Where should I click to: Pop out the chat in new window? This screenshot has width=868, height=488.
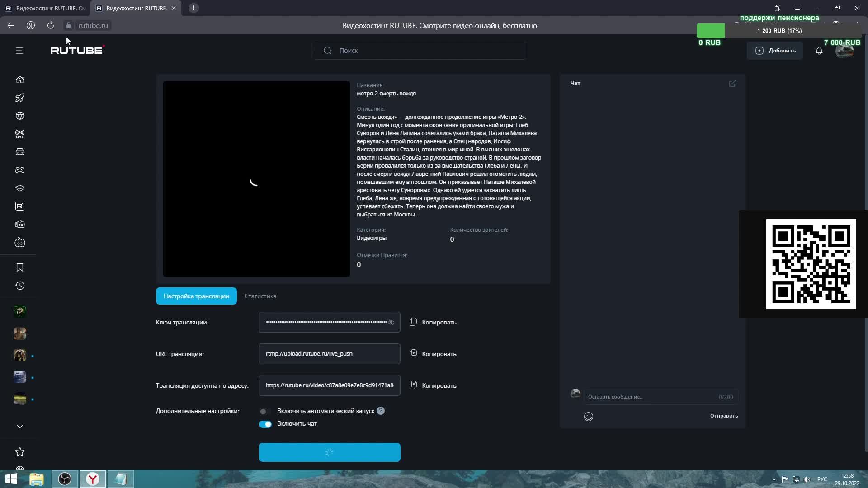click(x=732, y=83)
